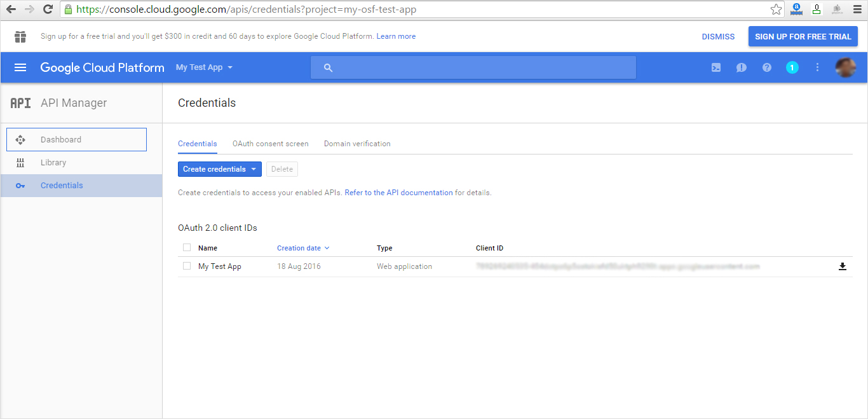Click the Google Cloud Platform title
Viewport: 868px width, 419px height.
[102, 67]
